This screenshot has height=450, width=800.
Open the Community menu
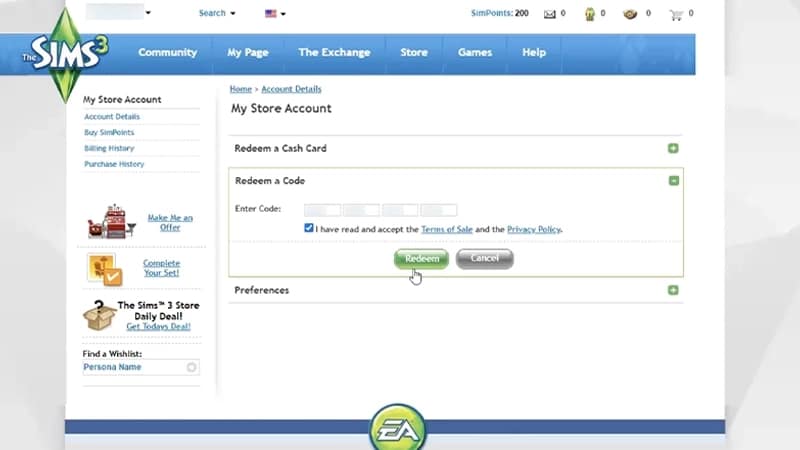167,53
